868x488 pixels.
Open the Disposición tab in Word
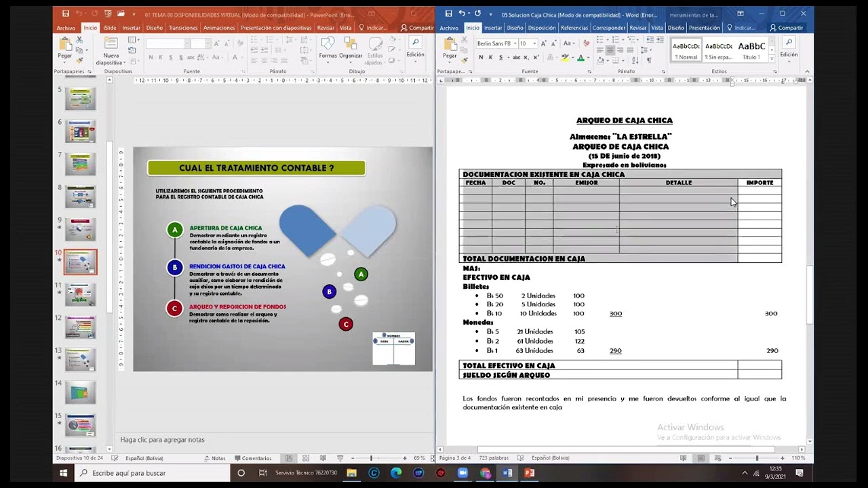(x=542, y=28)
